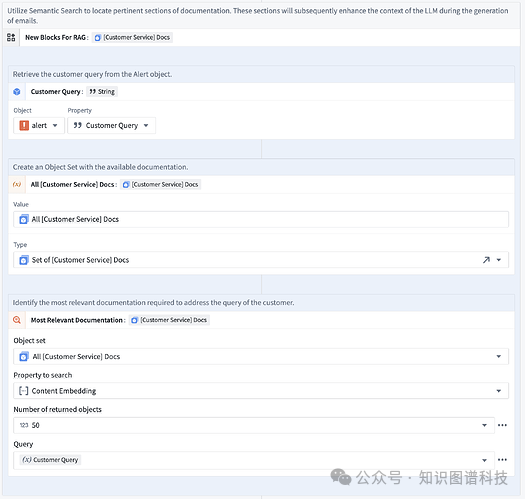Click the All Customer Service Docs value field
Viewport: 525px width, 499px height.
(261, 219)
